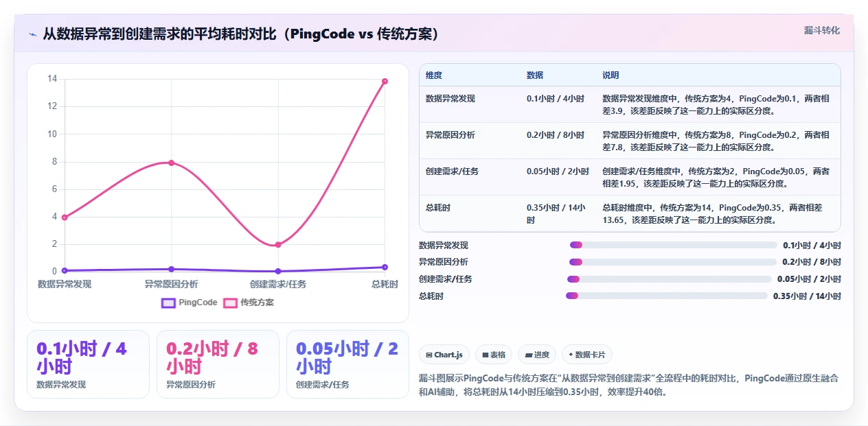The image size is (868, 426).
Task: Click x-axis label 数据异常发现
Action: (x=65, y=284)
